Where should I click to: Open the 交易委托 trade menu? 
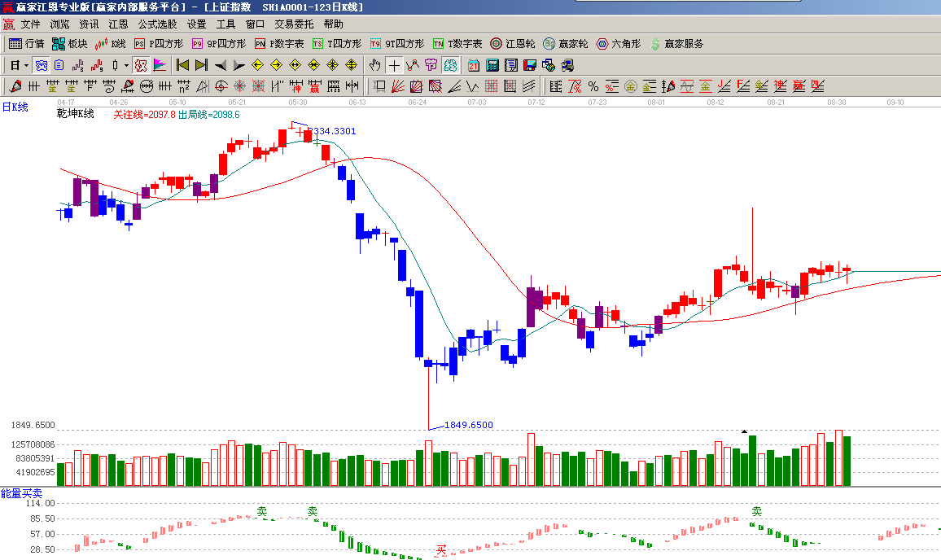coord(293,24)
